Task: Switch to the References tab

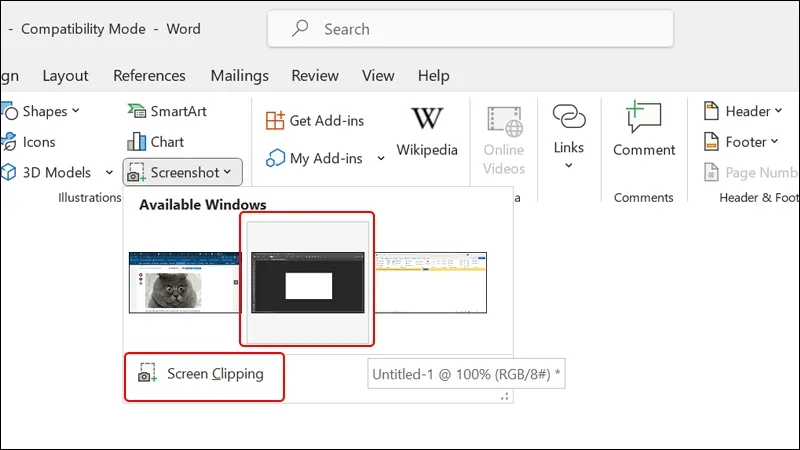Action: (x=149, y=76)
